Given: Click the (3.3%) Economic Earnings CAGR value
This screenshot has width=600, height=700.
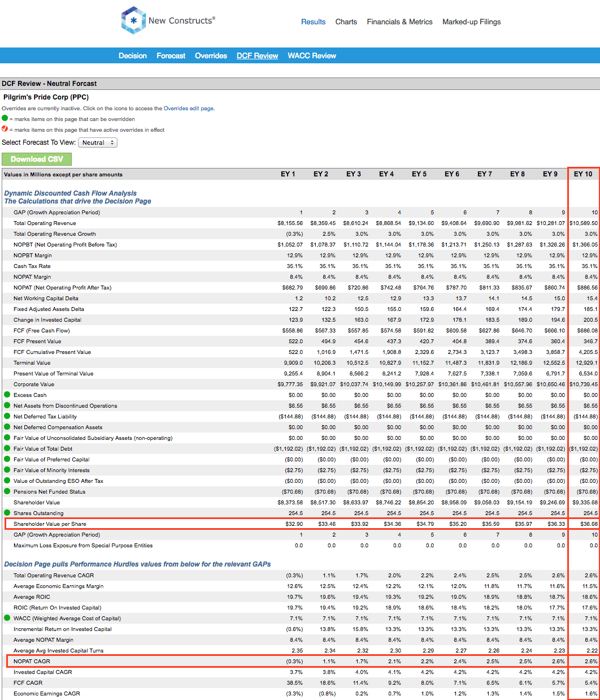Looking at the screenshot, I should (x=294, y=694).
